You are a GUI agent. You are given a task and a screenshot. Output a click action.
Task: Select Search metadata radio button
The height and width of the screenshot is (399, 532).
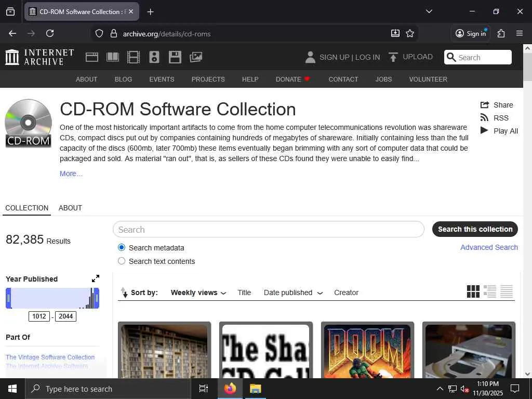click(122, 247)
